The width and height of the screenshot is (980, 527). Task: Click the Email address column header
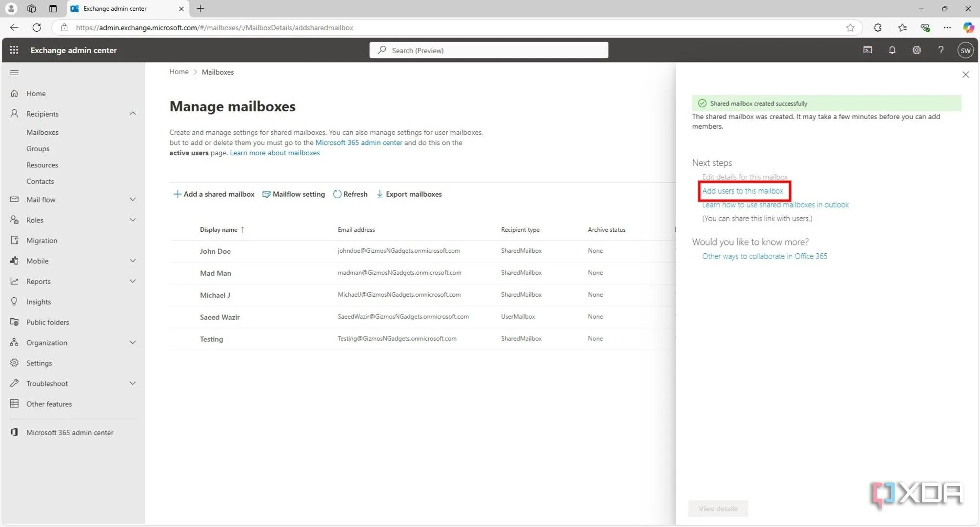click(356, 229)
